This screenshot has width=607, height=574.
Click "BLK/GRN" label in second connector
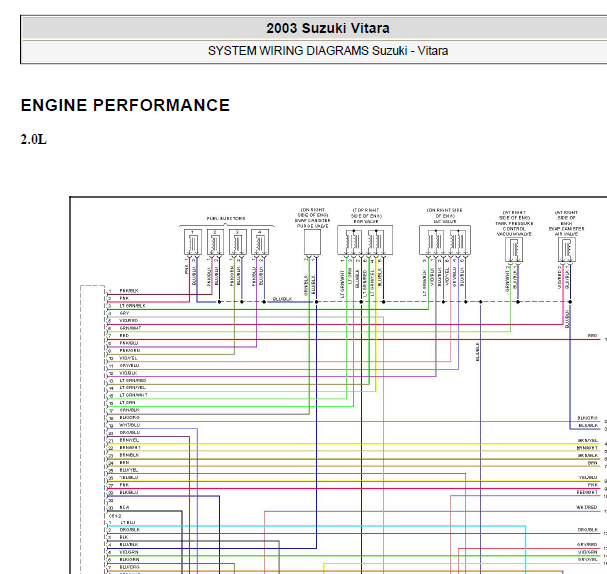129,560
